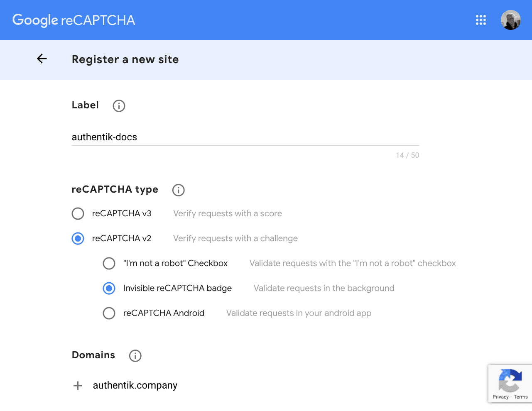Open the account profile avatar

[x=510, y=20]
